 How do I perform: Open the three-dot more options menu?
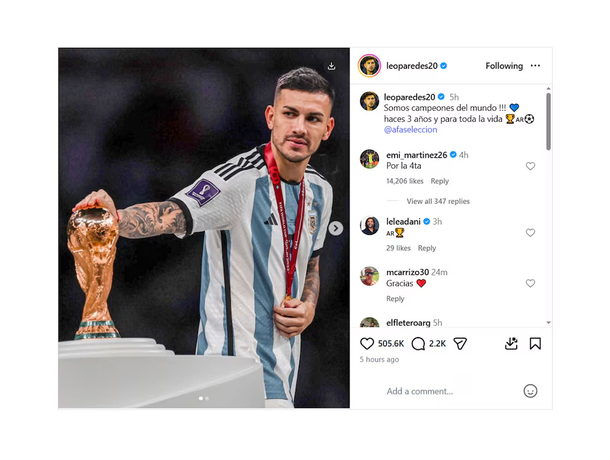click(x=535, y=66)
